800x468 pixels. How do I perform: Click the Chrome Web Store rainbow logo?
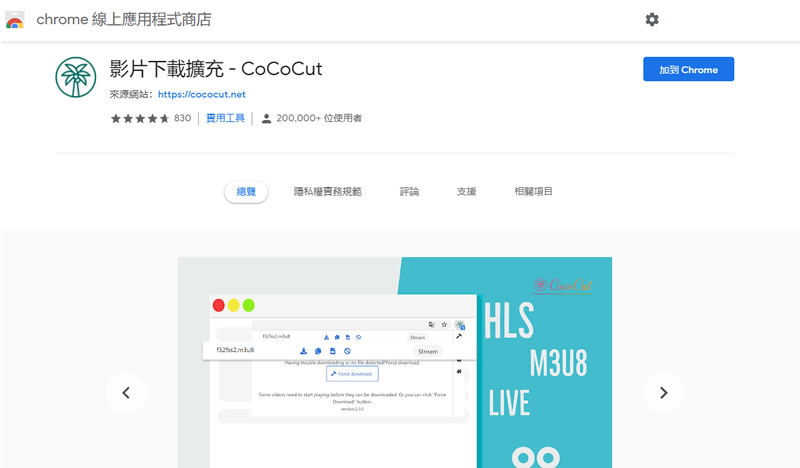[x=14, y=20]
